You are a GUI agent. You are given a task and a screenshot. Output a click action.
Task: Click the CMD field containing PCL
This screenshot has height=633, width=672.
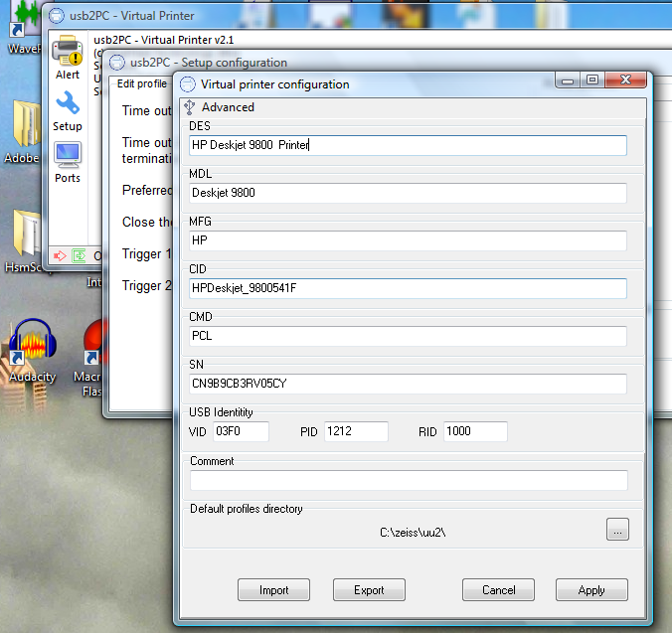coord(408,336)
